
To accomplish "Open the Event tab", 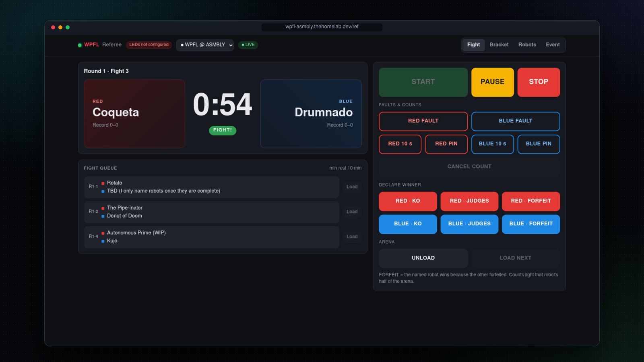I will click(553, 45).
